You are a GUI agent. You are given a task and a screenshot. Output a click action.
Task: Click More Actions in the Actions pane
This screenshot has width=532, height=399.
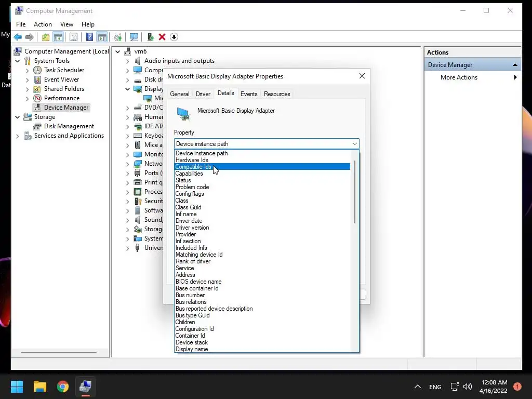tap(459, 77)
